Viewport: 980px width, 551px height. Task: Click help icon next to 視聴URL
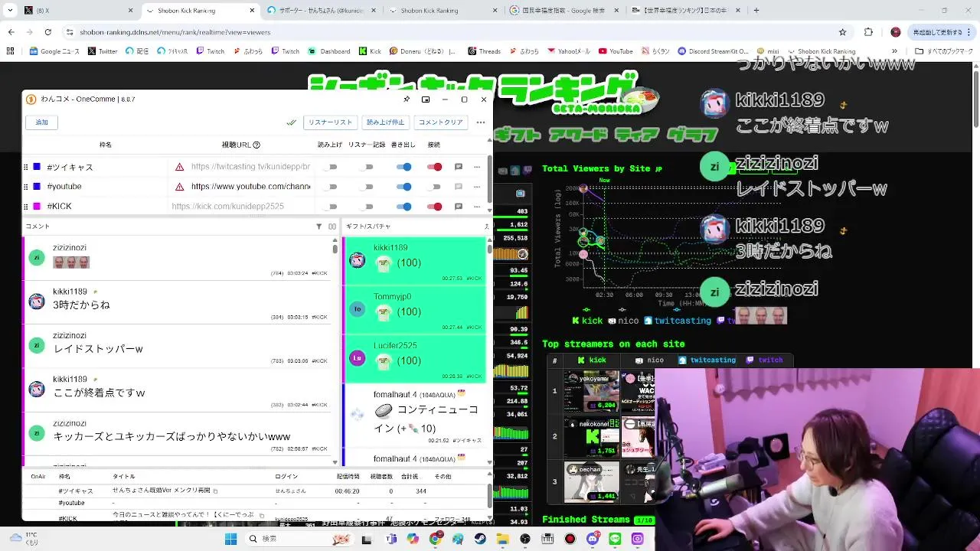click(256, 145)
